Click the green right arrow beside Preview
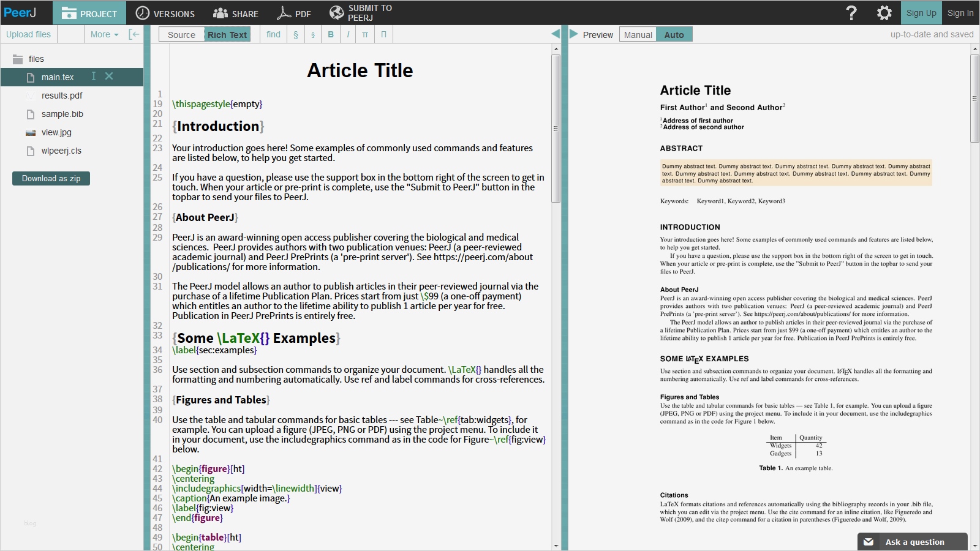Viewport: 980px width, 551px height. tap(574, 34)
